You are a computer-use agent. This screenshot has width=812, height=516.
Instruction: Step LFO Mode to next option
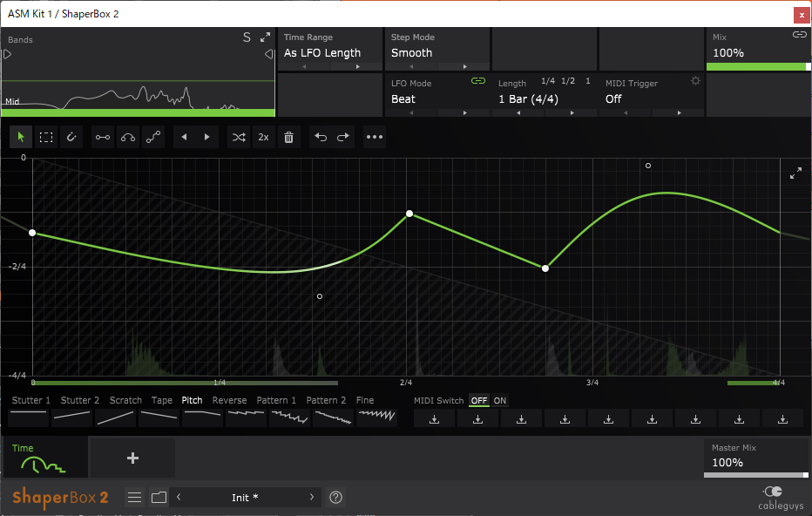coord(464,113)
